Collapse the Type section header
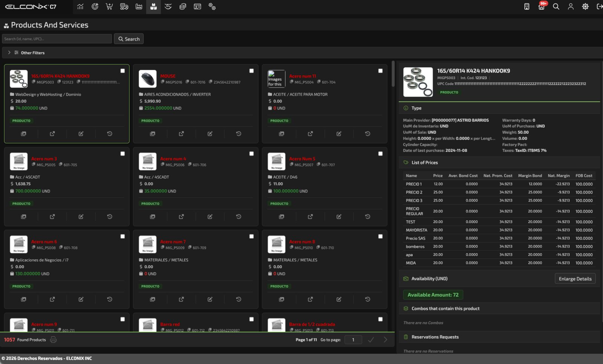This screenshot has width=603, height=364. coord(499,108)
